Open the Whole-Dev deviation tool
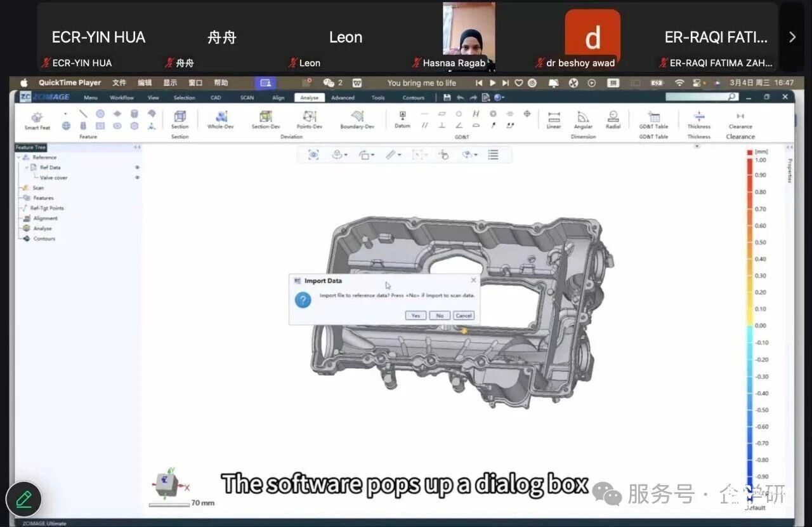This screenshot has height=527, width=812. click(221, 117)
